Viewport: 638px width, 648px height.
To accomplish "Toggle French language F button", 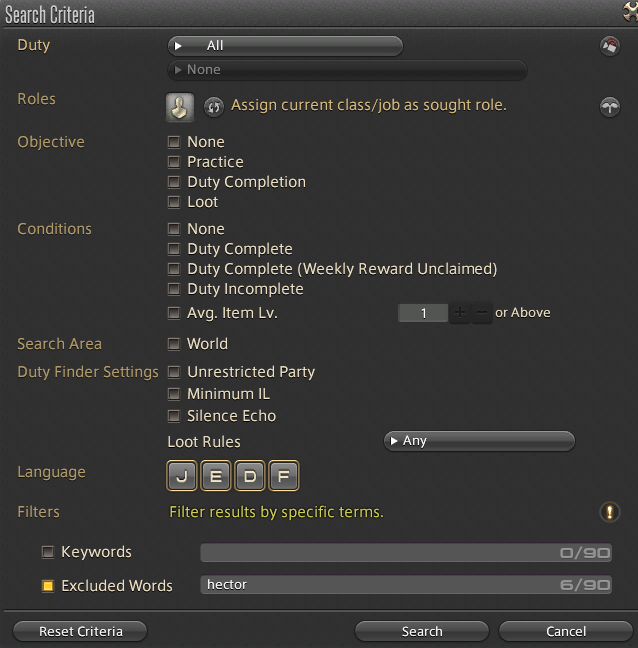I will point(283,476).
